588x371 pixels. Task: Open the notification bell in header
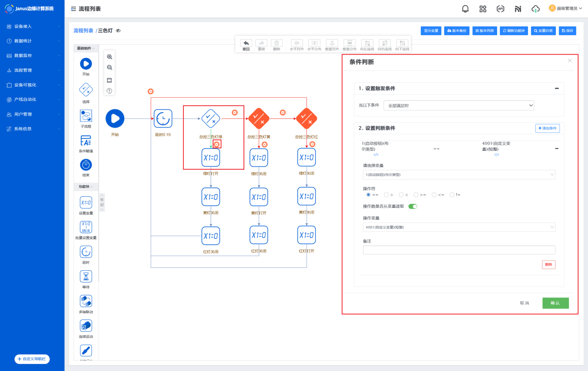pyautogui.click(x=465, y=9)
